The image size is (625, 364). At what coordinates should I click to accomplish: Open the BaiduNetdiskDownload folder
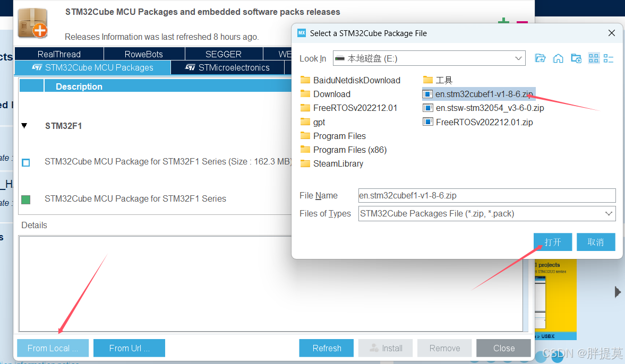350,80
